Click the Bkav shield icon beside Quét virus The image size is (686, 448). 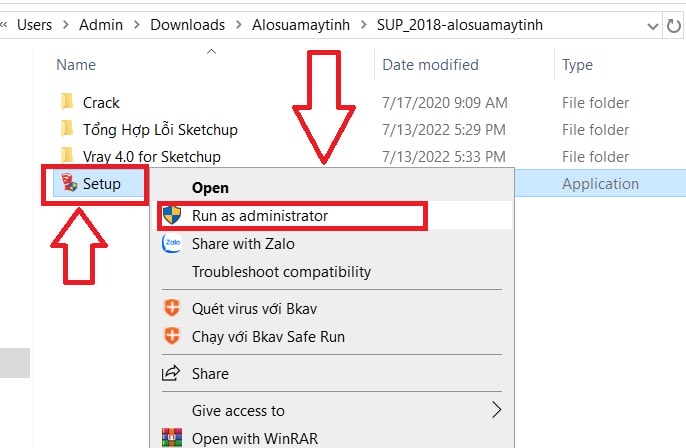172,308
